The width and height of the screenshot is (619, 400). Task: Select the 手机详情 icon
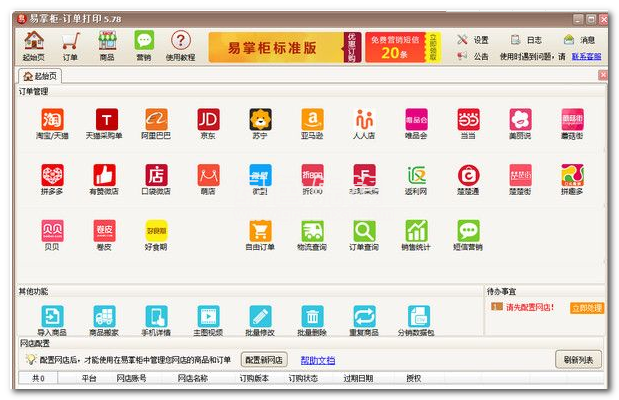click(x=156, y=316)
